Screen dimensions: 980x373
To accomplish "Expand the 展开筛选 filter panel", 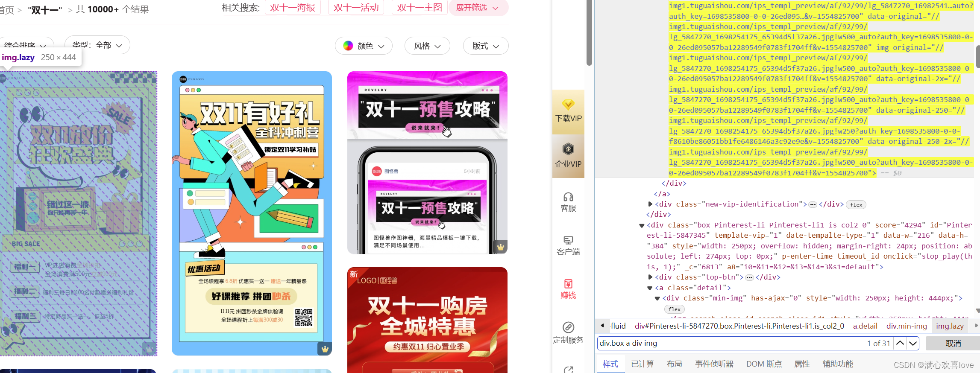I will pyautogui.click(x=478, y=8).
